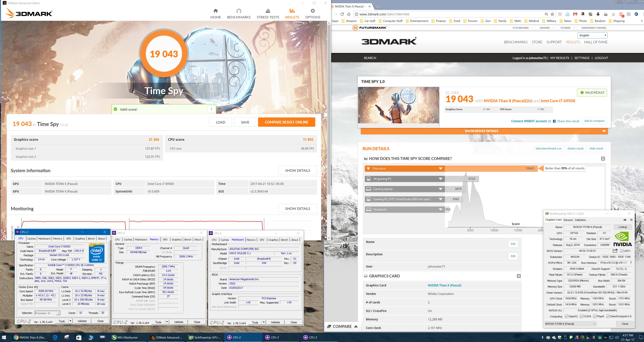Bookmark the page with the star icon

pos(552,14)
